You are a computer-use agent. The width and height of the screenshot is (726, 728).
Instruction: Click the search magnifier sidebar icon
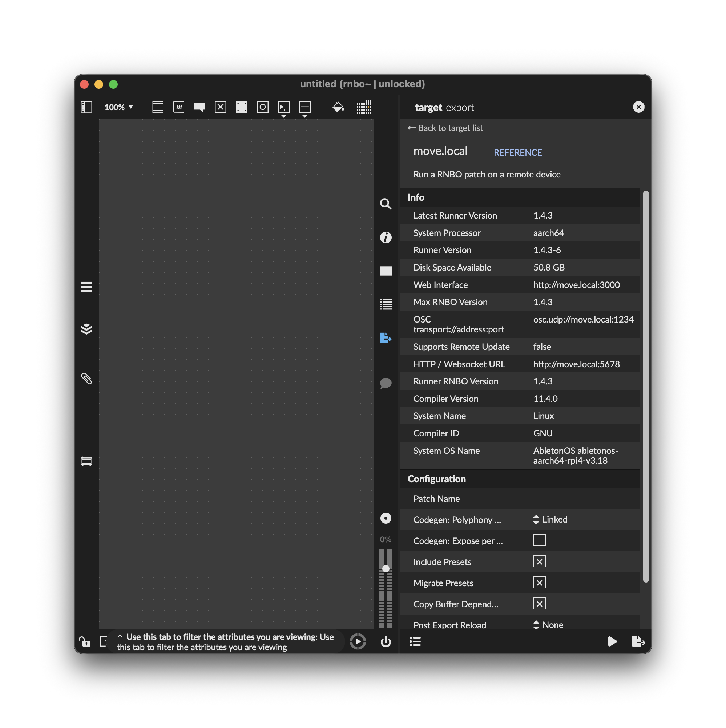coord(386,204)
